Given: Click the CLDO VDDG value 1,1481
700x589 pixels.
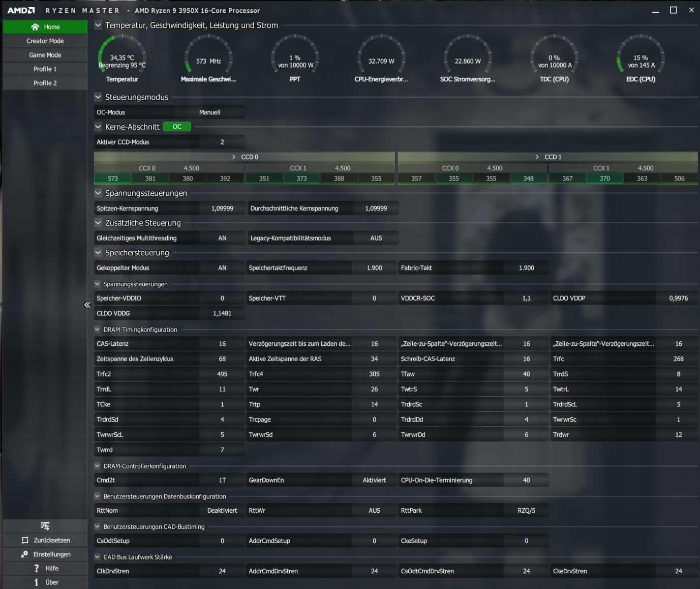Looking at the screenshot, I should [x=222, y=314].
